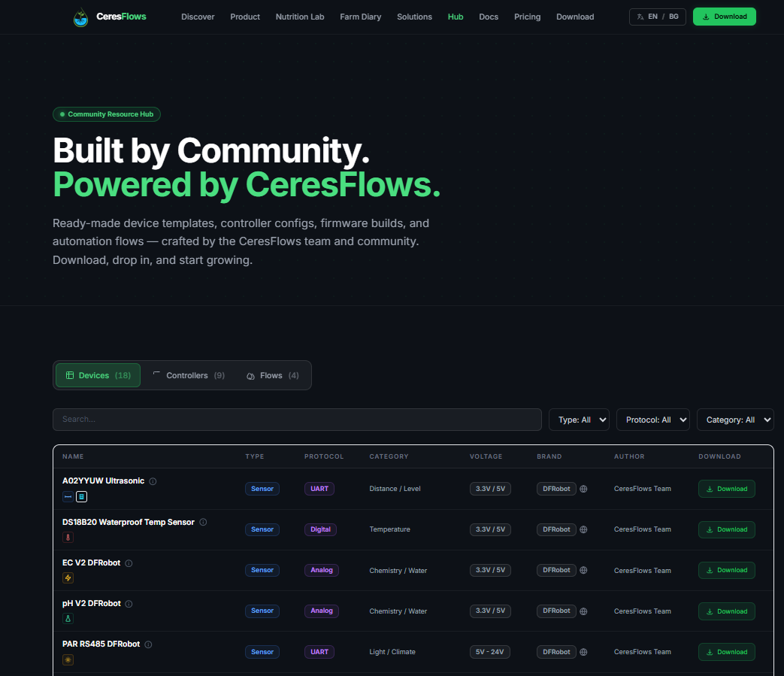
Task: Click the NAME column header
Action: pyautogui.click(x=73, y=456)
